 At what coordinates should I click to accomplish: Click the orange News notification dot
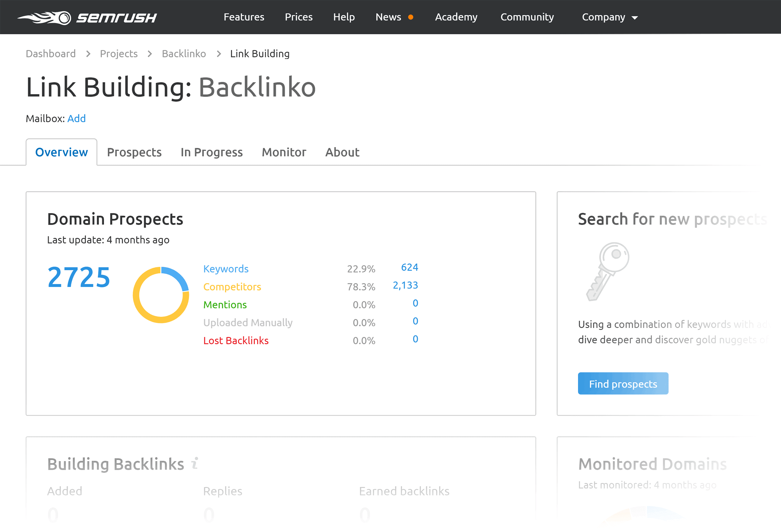click(410, 17)
